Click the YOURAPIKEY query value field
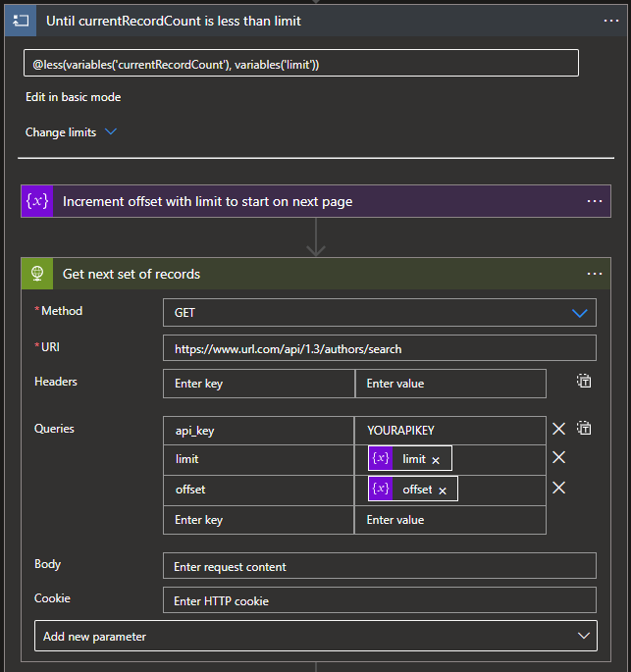This screenshot has height=672, width=631. coord(450,431)
